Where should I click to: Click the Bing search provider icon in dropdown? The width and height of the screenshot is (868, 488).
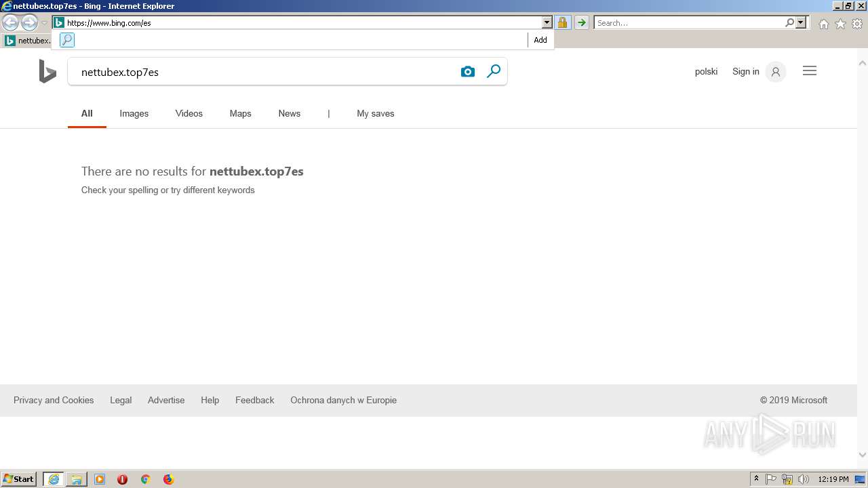coord(66,40)
